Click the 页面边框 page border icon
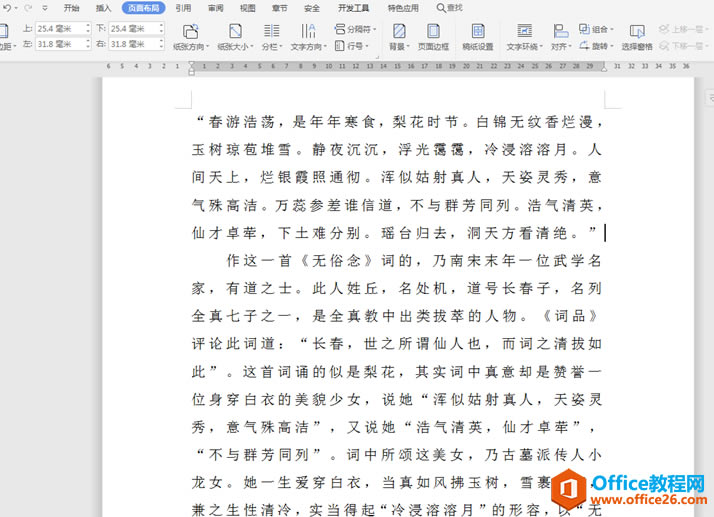This screenshot has width=714, height=517. tap(433, 31)
